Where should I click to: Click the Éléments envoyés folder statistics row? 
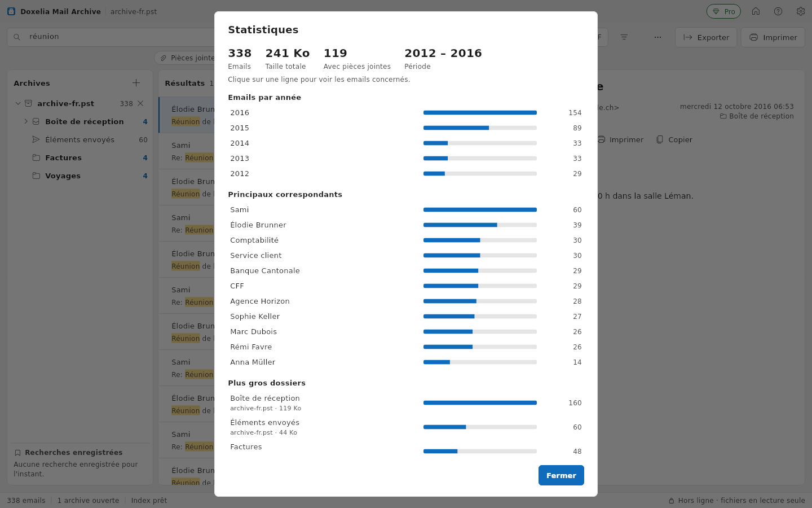tap(406, 427)
